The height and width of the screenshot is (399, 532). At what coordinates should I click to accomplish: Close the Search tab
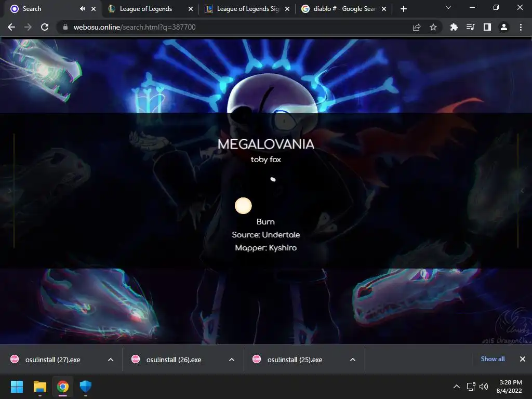point(94,9)
